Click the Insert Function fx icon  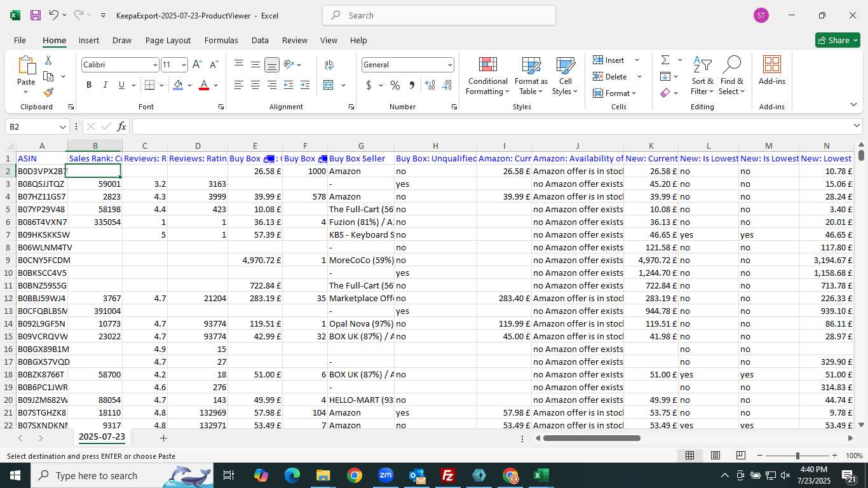tap(122, 126)
